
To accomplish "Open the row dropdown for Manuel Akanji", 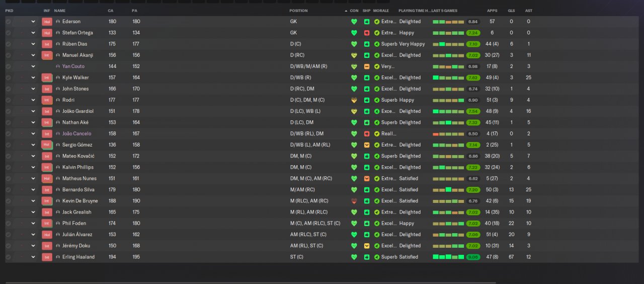I will pos(33,55).
